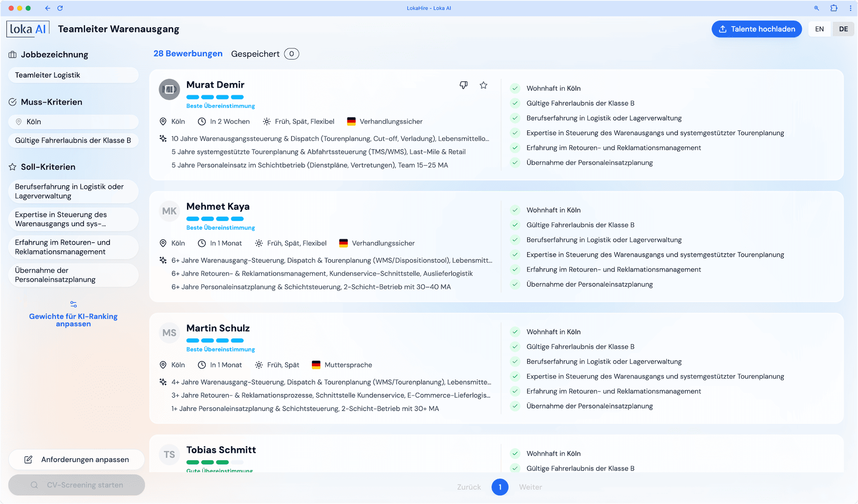Toggle the Wohnhaft in Köln checkmark for Murat Demir
The image size is (858, 504).
coord(514,88)
